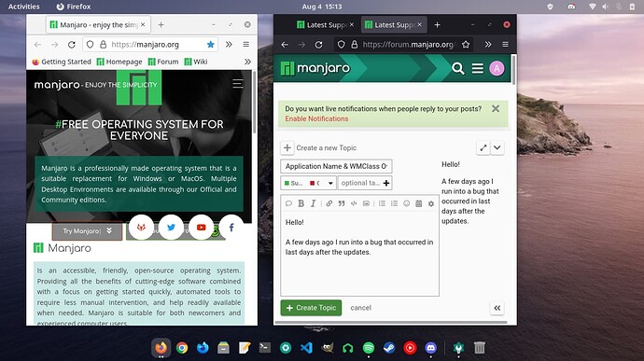644x361 pixels.
Task: Open forum search with the magnifier icon
Action: point(458,68)
